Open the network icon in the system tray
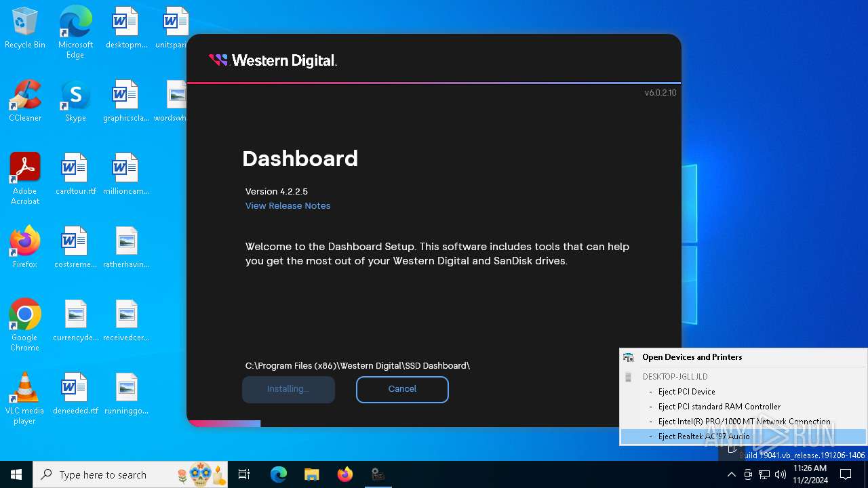 (764, 474)
